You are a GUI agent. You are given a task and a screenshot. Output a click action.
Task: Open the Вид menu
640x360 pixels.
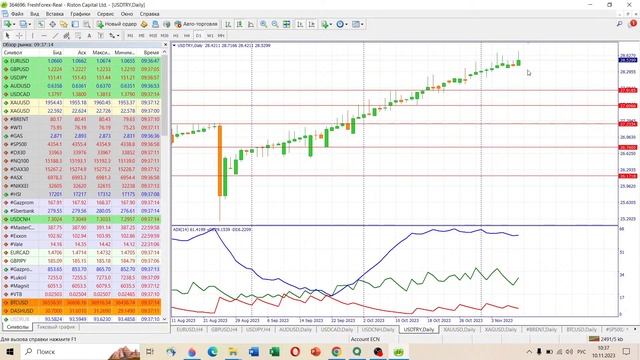tap(35, 14)
